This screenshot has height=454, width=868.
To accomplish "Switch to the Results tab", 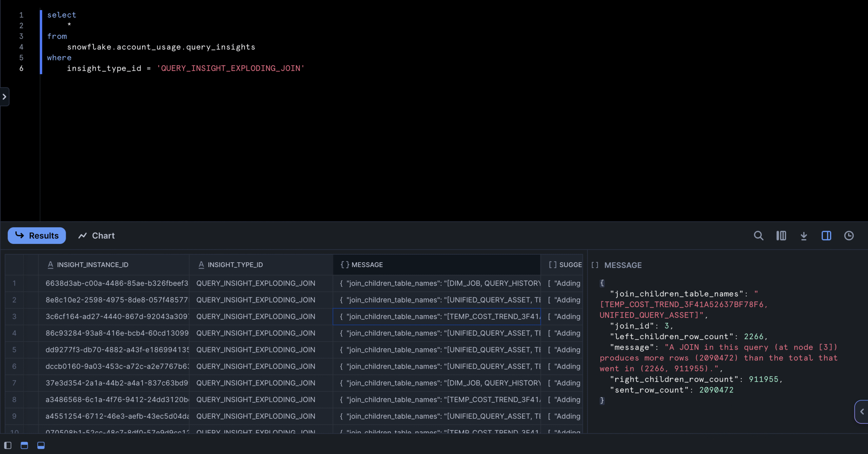I will coord(37,235).
